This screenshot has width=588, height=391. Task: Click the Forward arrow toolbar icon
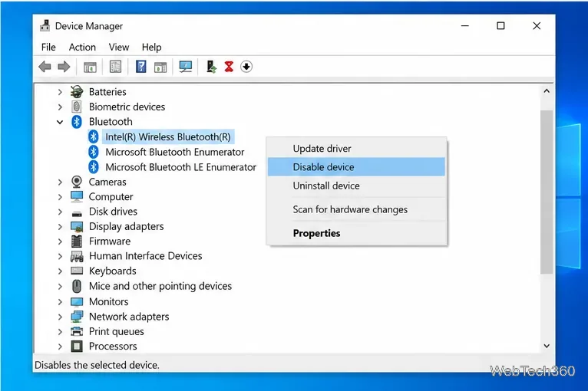pos(64,67)
